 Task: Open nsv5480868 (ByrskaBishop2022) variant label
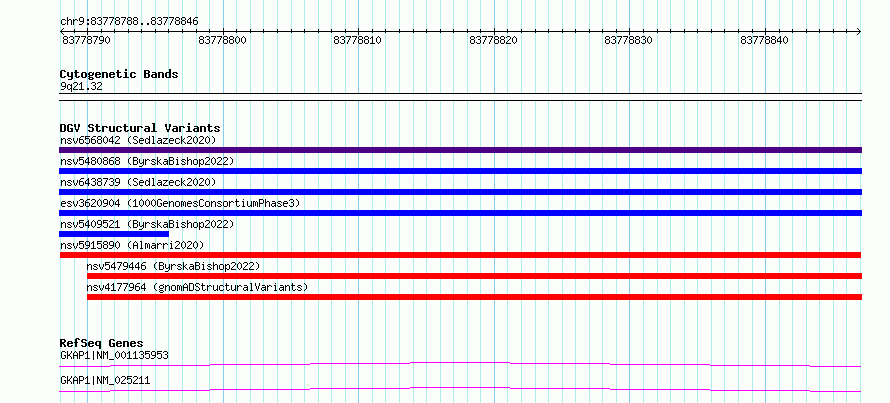tap(147, 161)
